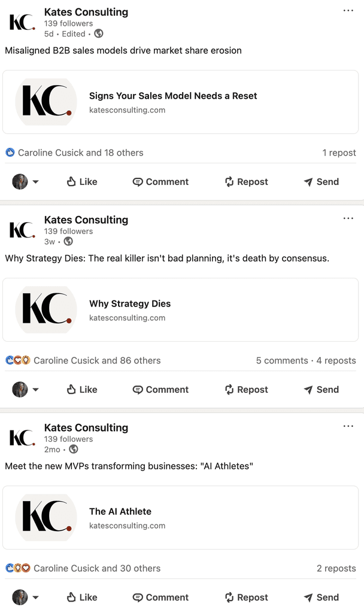View 5 comments on Strategy Dies post

(282, 360)
